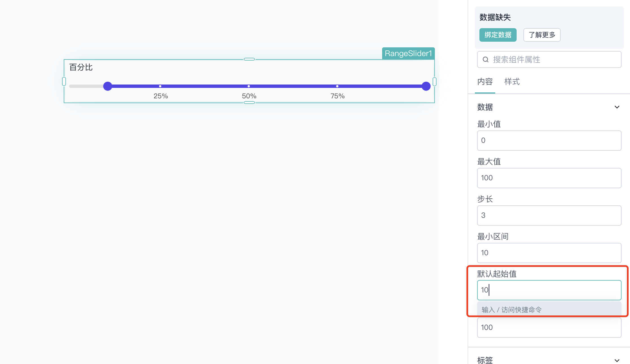Edit the 步长 input field
This screenshot has width=630, height=364.
(549, 215)
